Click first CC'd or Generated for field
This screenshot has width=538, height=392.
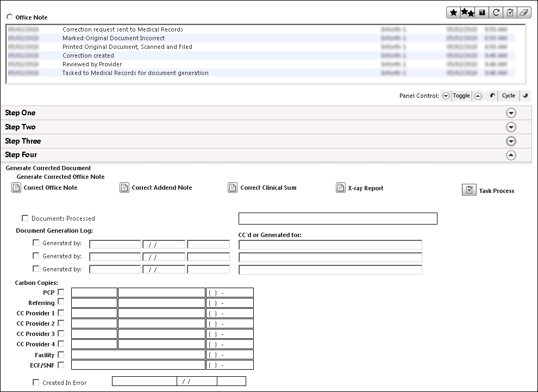(x=330, y=245)
